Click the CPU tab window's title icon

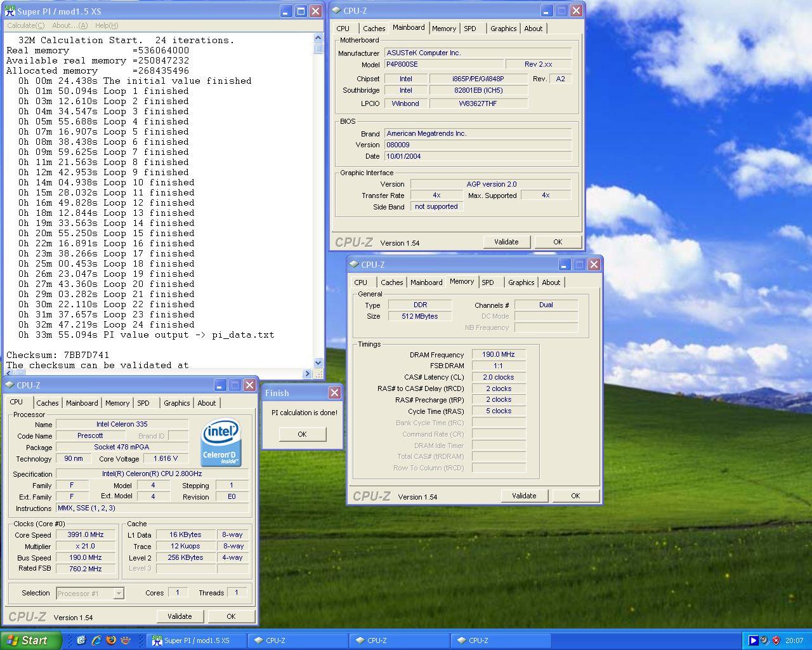pyautogui.click(x=9, y=385)
